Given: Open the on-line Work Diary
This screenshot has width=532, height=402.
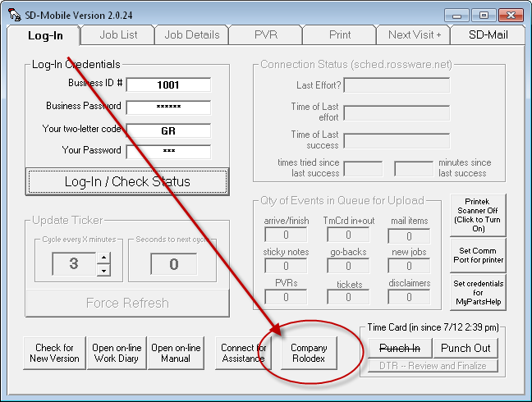Looking at the screenshot, I should point(115,354).
